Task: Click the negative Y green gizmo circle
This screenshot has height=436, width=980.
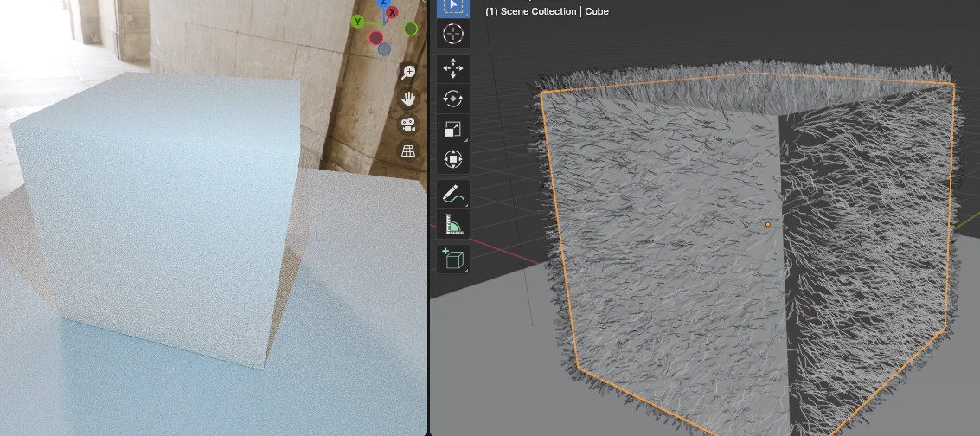Action: [411, 29]
